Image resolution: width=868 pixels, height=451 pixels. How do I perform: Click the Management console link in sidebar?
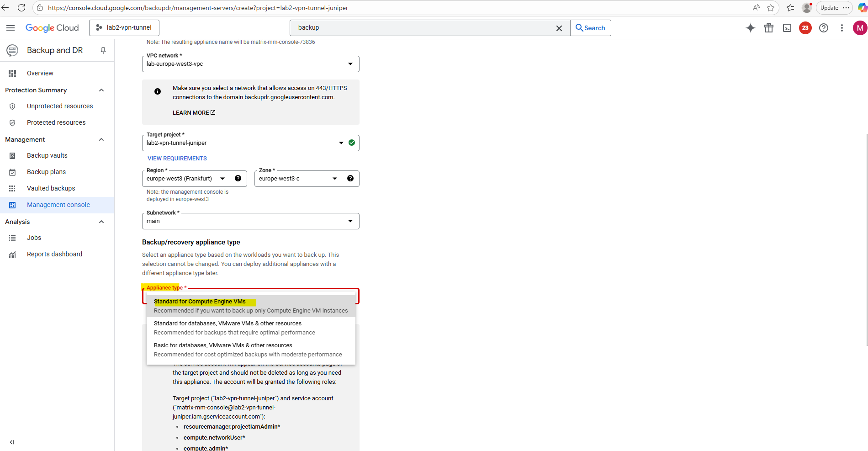coord(58,205)
